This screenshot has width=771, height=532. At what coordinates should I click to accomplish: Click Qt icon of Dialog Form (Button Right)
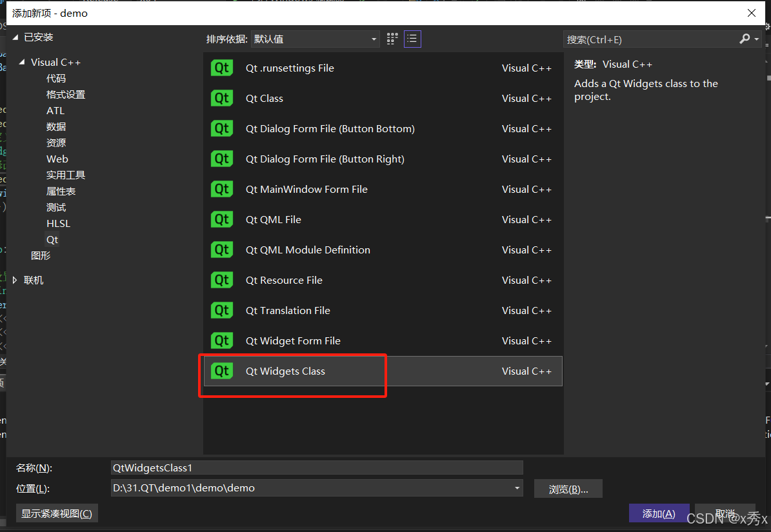222,159
